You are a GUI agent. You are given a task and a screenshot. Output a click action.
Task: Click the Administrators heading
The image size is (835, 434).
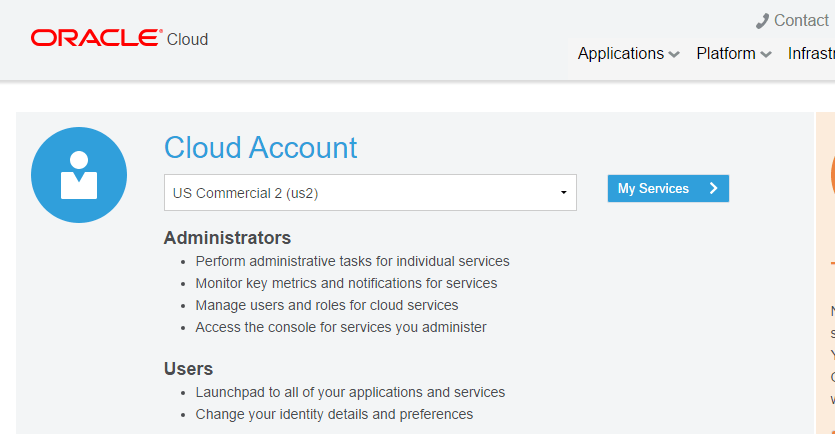[227, 238]
